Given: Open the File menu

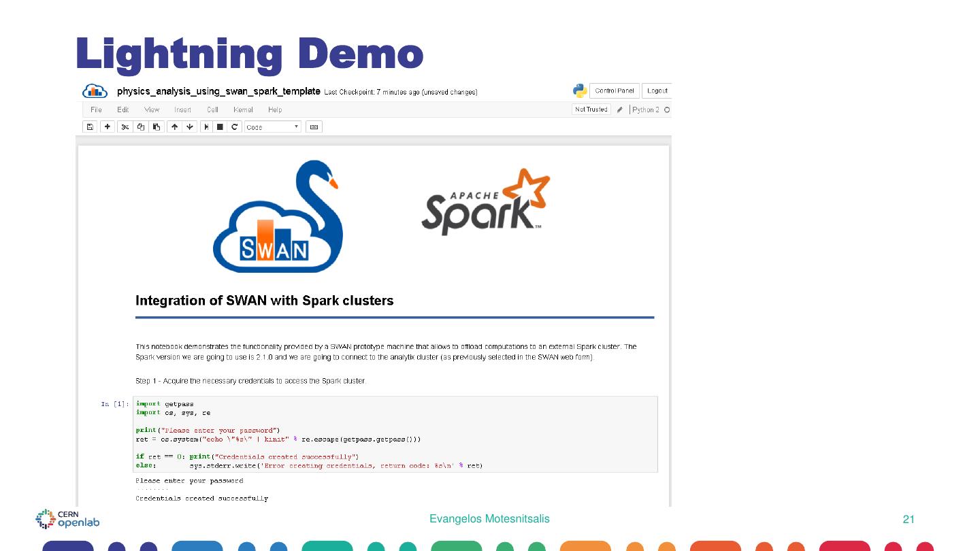Looking at the screenshot, I should pyautogui.click(x=96, y=110).
